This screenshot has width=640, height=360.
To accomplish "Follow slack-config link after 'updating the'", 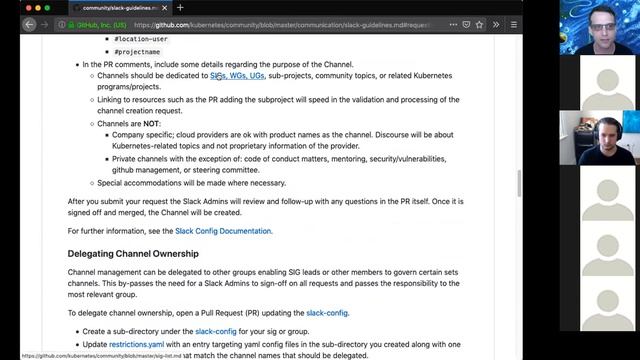I will point(327,313).
